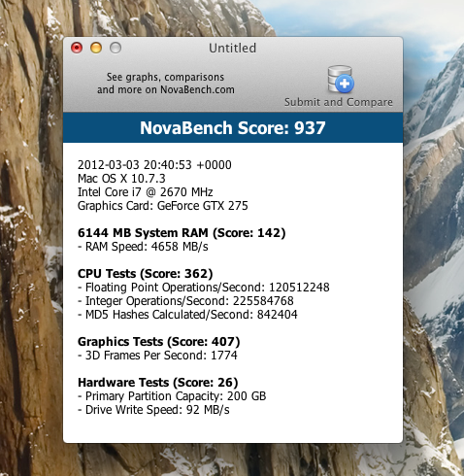Click the CPU Tests score heading
The height and width of the screenshot is (476, 464).
(x=146, y=274)
